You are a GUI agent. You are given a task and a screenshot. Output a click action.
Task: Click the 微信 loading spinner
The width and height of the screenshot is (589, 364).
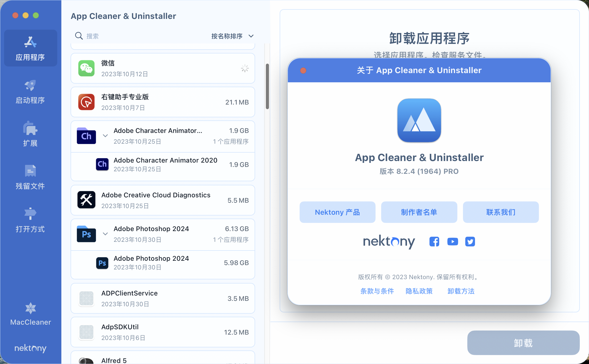(245, 68)
